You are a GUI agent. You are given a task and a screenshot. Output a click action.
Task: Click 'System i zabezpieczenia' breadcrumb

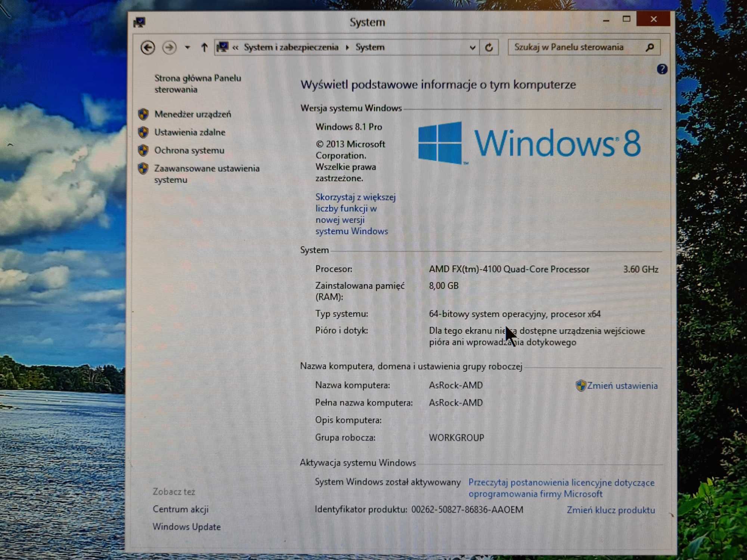tap(291, 47)
